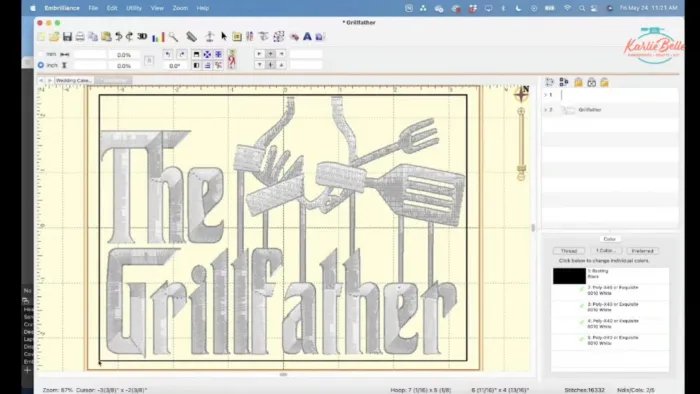Toggle the 3D stitch view
The image size is (700, 394).
pos(142,37)
